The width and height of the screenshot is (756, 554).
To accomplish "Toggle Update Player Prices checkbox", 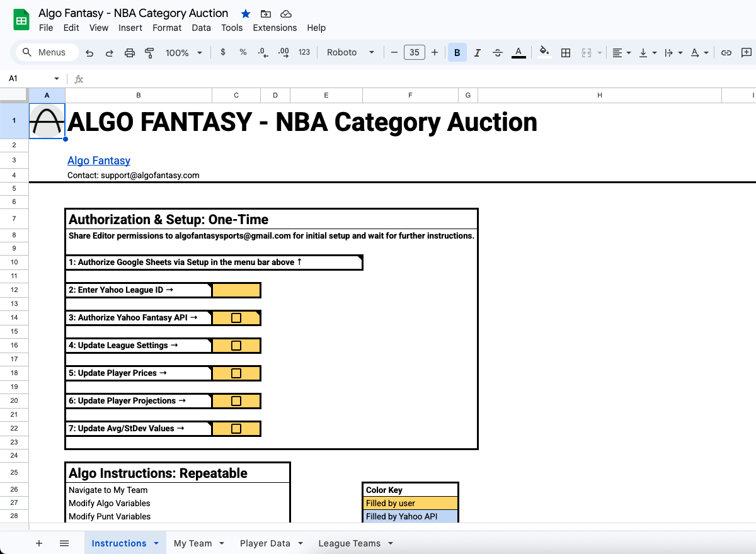I will (236, 373).
